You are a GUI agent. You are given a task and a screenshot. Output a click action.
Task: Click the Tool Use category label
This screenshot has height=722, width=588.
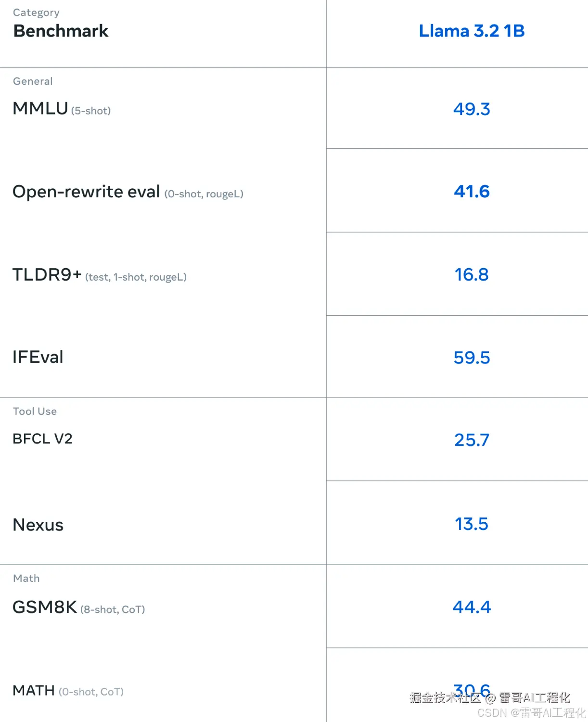[x=35, y=412]
